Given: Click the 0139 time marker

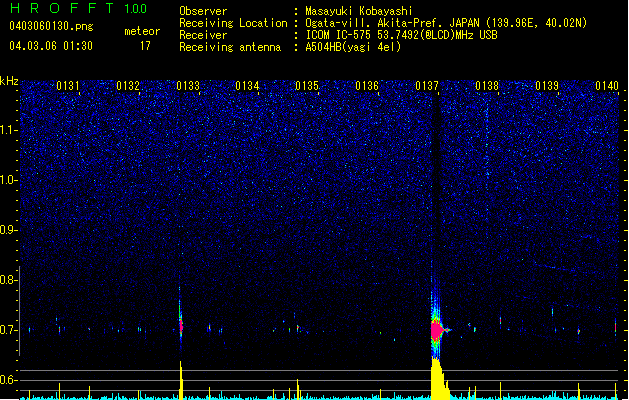Looking at the screenshot, I should coord(547,86).
